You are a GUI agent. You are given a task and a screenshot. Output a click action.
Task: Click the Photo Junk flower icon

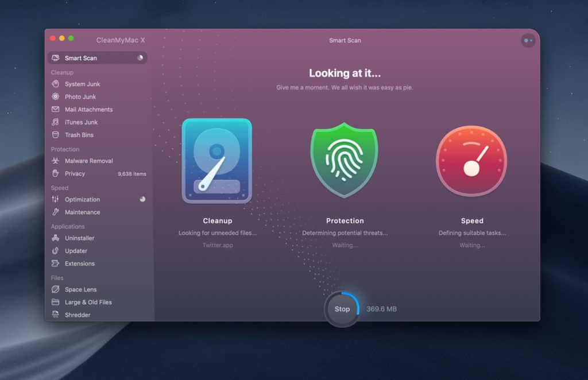pos(56,96)
